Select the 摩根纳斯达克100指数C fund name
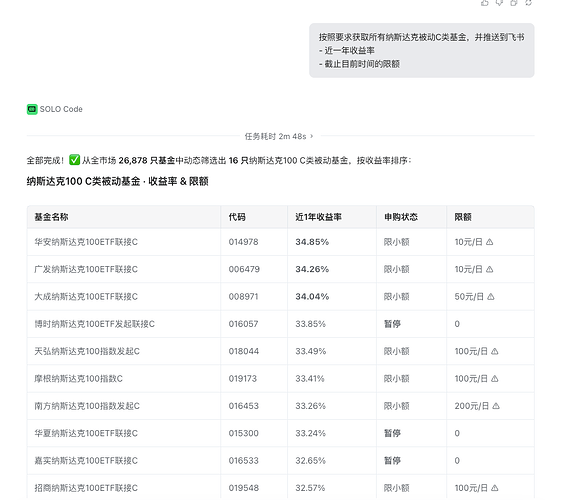This screenshot has width=585, height=500. pyautogui.click(x=78, y=378)
